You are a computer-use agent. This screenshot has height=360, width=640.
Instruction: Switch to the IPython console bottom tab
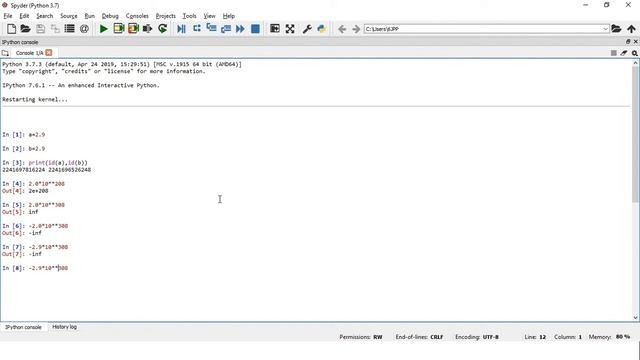23,327
